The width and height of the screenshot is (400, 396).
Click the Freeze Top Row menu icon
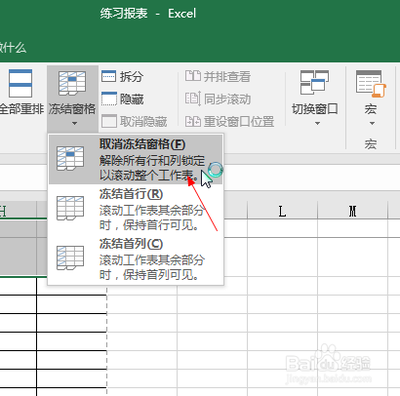[70, 208]
